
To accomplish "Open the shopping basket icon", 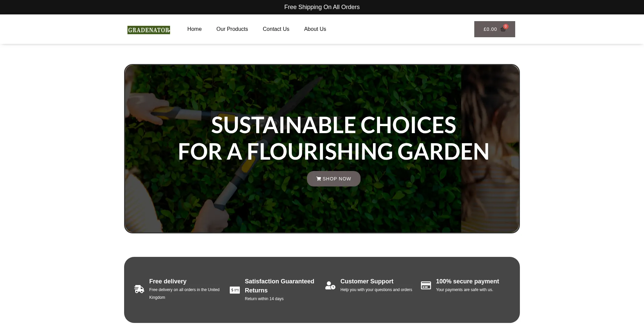I will click(x=503, y=30).
